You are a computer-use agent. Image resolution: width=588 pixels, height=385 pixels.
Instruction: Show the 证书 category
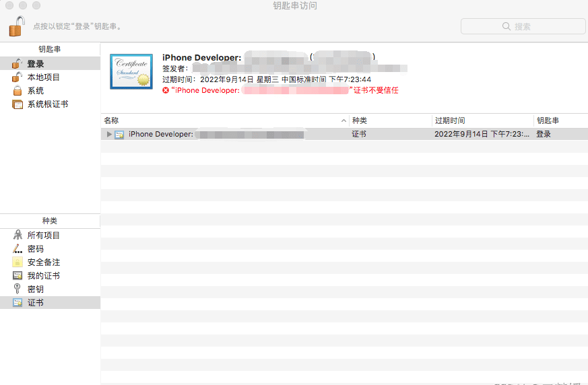click(51, 302)
